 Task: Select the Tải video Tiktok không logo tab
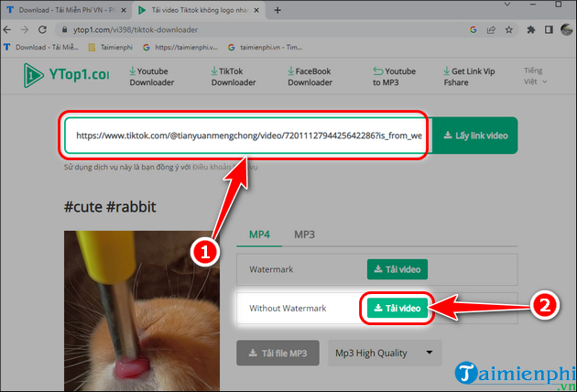click(199, 10)
